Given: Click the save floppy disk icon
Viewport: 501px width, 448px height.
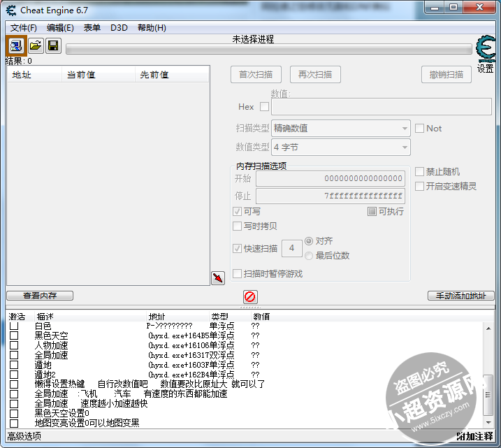Looking at the screenshot, I should [x=53, y=46].
